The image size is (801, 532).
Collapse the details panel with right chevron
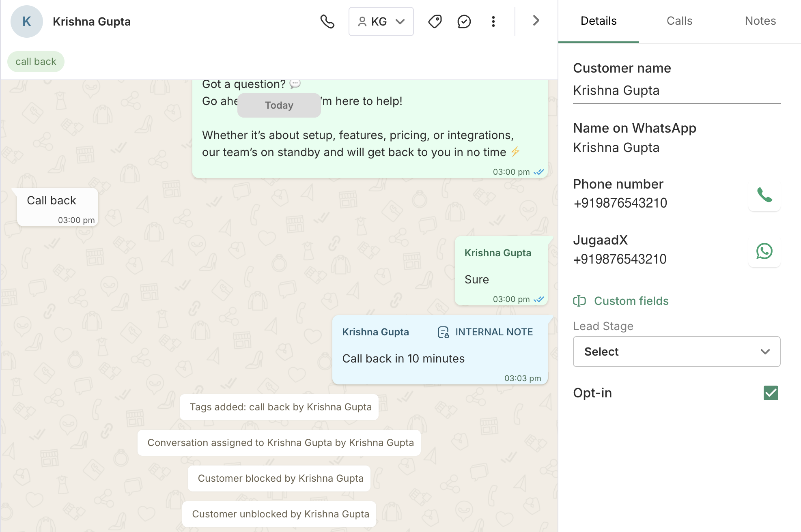coord(536,21)
